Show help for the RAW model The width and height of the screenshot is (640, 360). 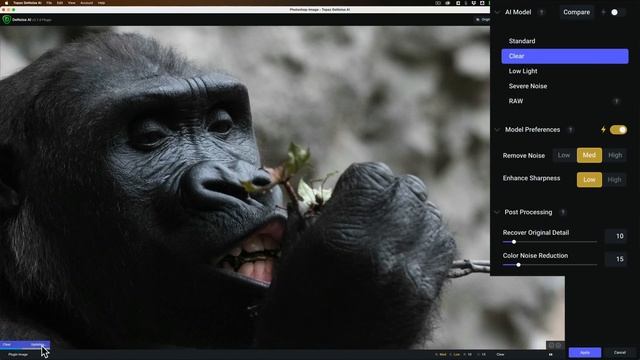pyautogui.click(x=616, y=101)
